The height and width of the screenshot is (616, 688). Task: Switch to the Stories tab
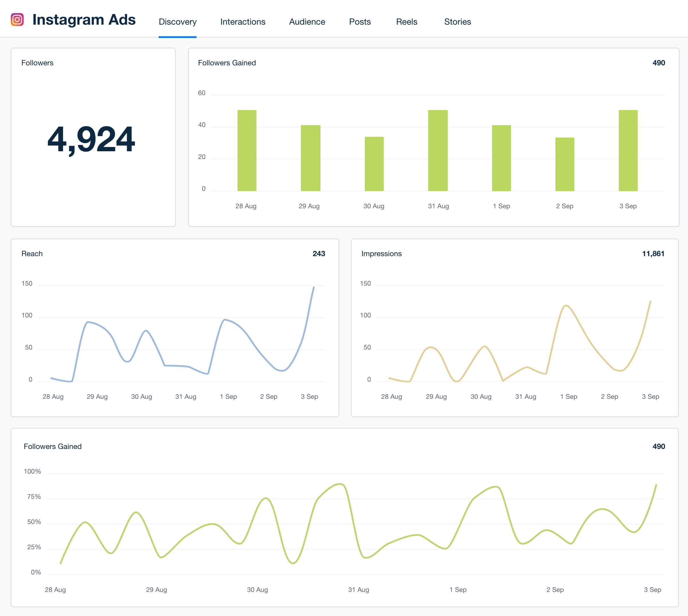pos(458,22)
